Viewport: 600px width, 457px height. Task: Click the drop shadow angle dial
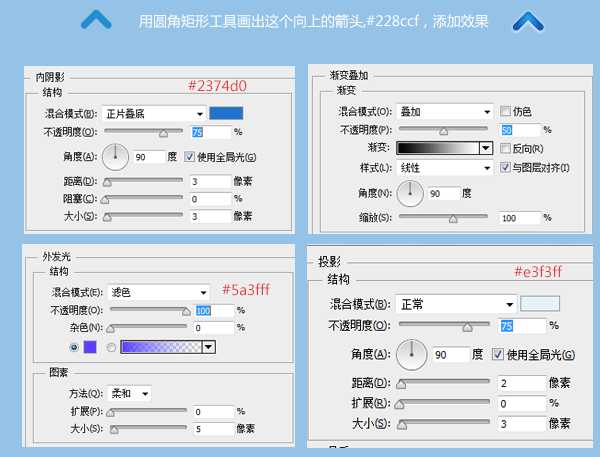pos(412,355)
